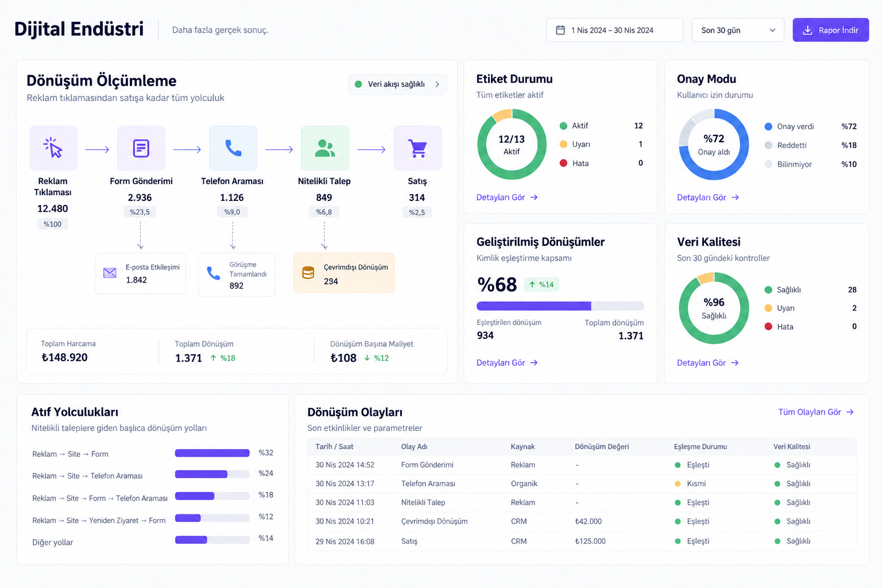Click the Eşleşme Durumu column header
This screenshot has height=588, width=882.
701,447
